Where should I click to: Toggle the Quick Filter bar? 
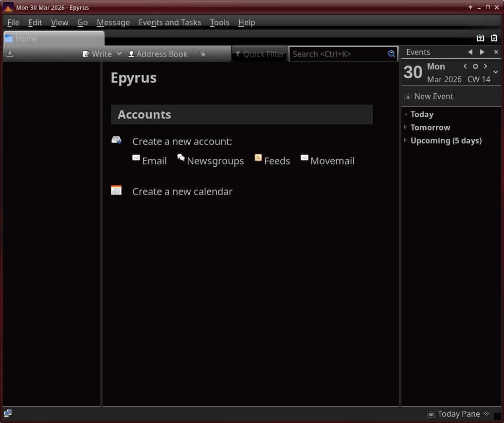click(260, 54)
